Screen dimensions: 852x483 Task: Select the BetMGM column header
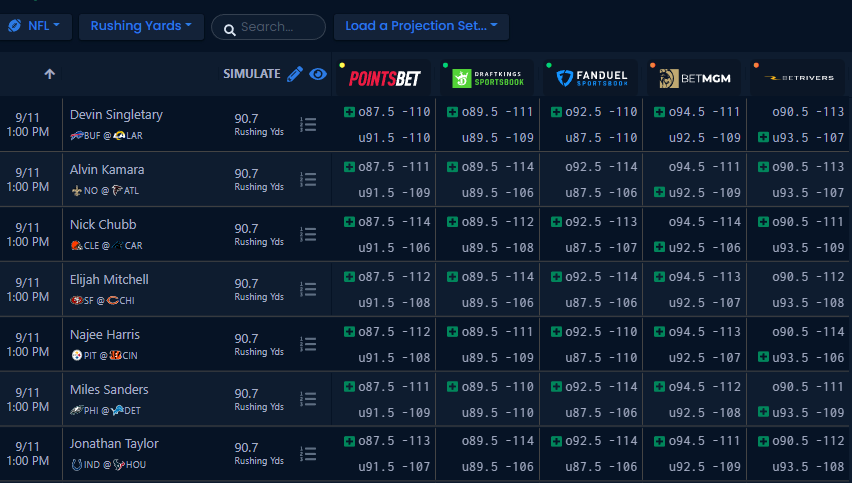[x=695, y=78]
